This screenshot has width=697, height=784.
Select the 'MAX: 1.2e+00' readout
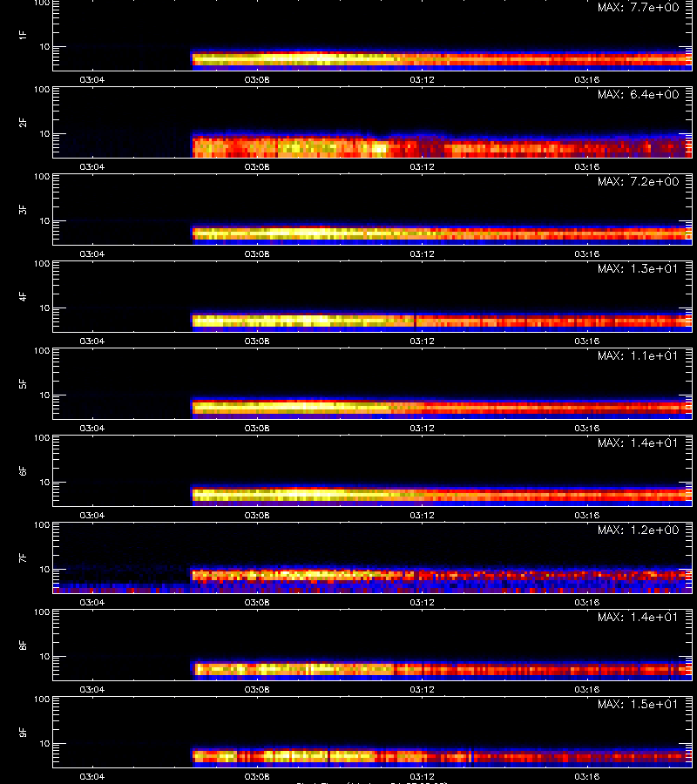(638, 530)
